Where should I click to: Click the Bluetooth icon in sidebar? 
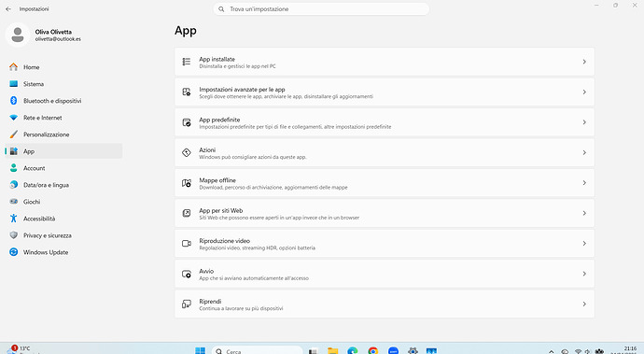point(14,101)
